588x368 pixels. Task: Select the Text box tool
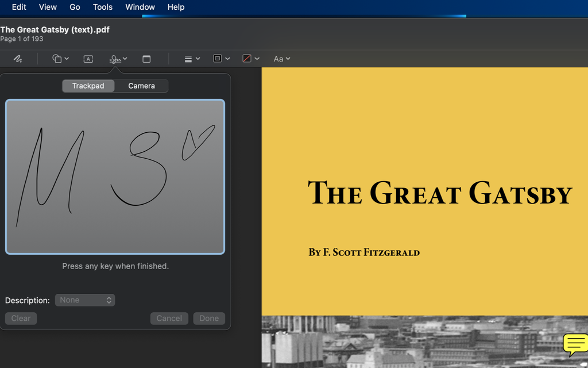click(x=88, y=59)
